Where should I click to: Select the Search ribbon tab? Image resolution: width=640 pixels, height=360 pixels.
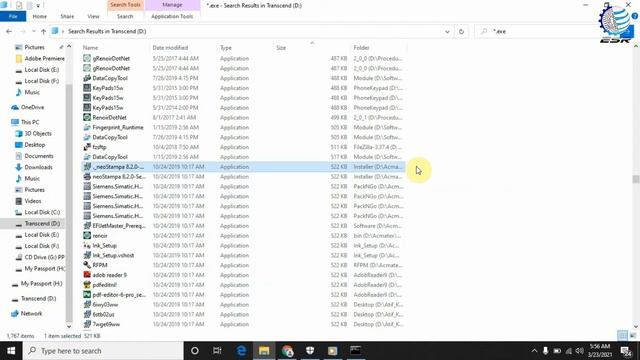tap(125, 16)
